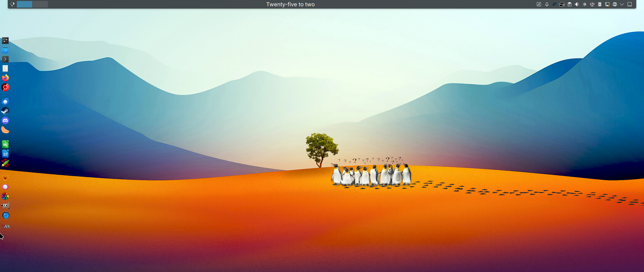The image size is (644, 272).
Task: Open the Konsole terminal launcher
Action: (x=5, y=59)
